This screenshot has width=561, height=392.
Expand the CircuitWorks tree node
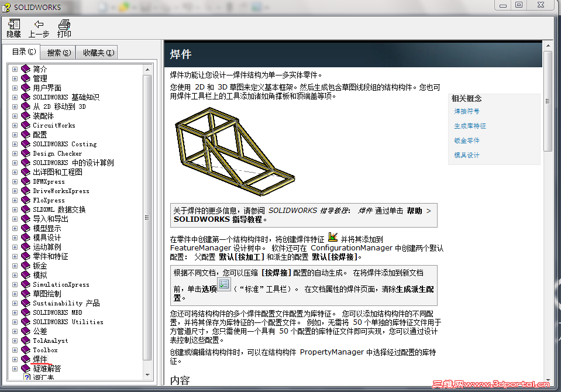pyautogui.click(x=15, y=125)
